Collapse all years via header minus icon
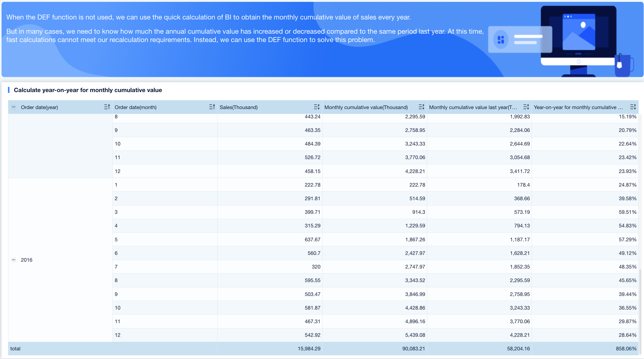Image resolution: width=644 pixels, height=359 pixels. [14, 107]
